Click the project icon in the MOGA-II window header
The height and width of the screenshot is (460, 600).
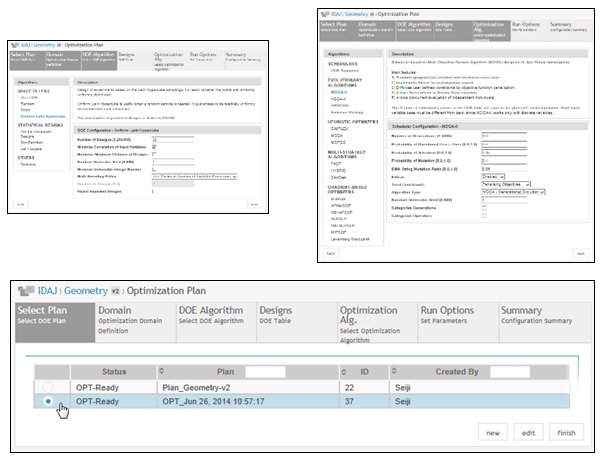(325, 14)
